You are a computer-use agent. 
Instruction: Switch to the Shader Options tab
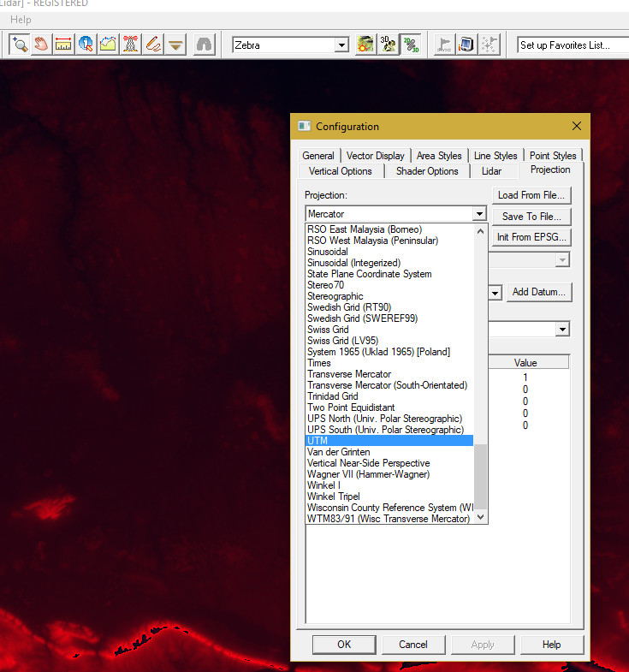pyautogui.click(x=427, y=171)
